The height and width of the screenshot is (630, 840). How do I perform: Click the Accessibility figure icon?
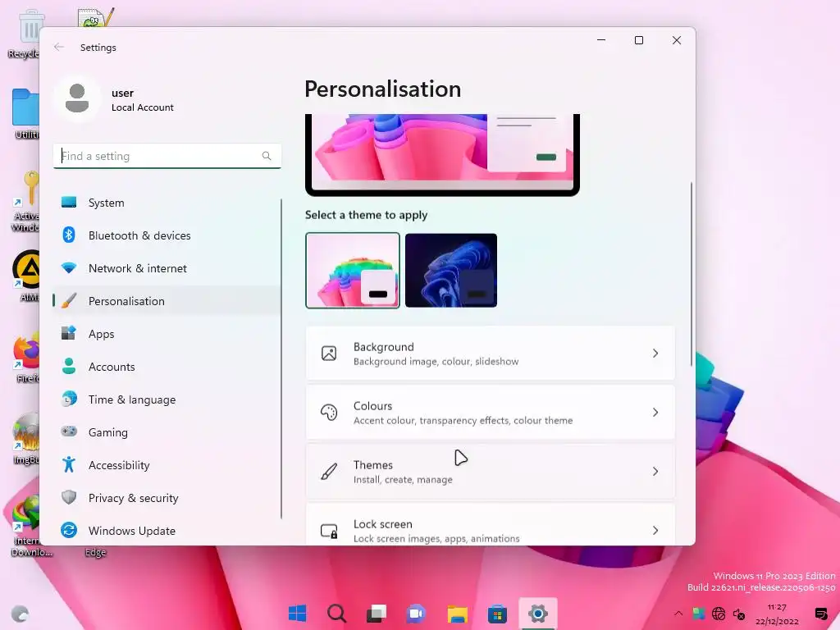pyautogui.click(x=69, y=464)
